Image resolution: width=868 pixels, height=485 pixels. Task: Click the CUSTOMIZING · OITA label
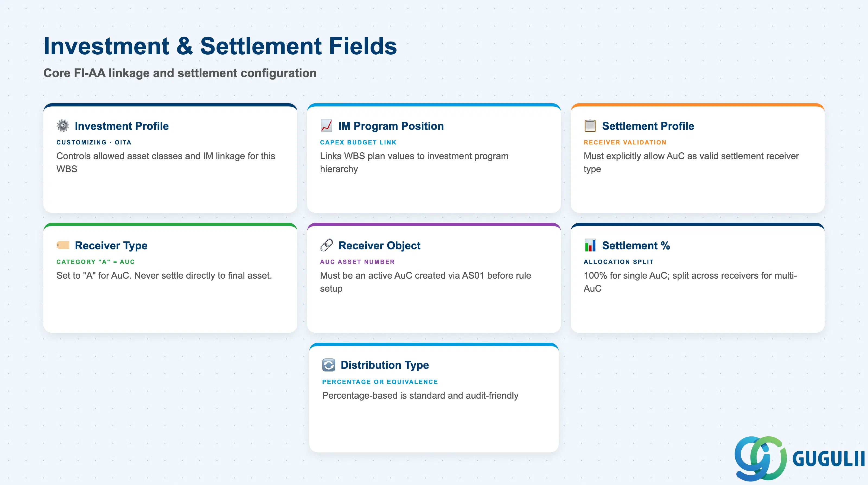tap(94, 142)
